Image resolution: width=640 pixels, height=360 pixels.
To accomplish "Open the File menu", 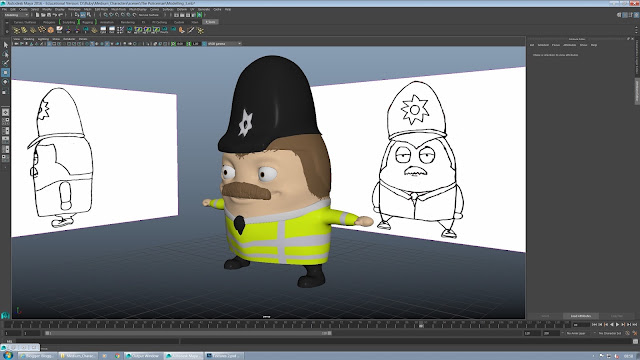I will [x=4, y=9].
